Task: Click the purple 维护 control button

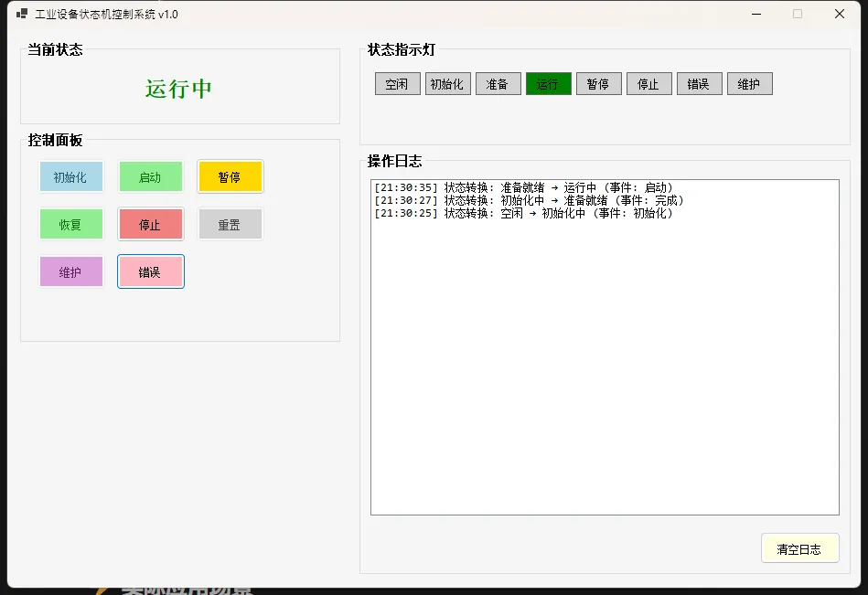Action: click(70, 271)
